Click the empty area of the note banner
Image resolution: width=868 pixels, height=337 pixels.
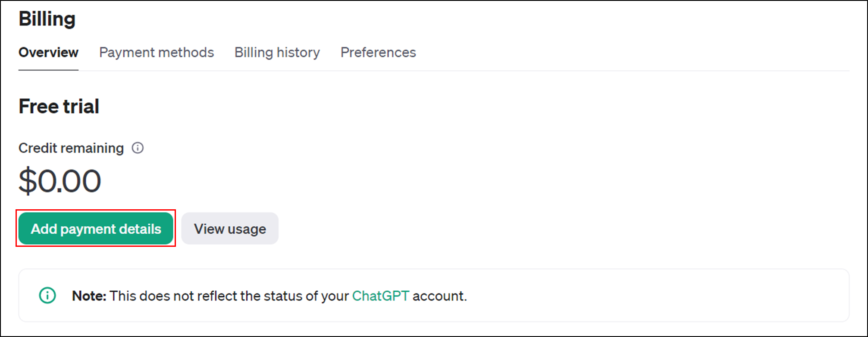(x=647, y=296)
